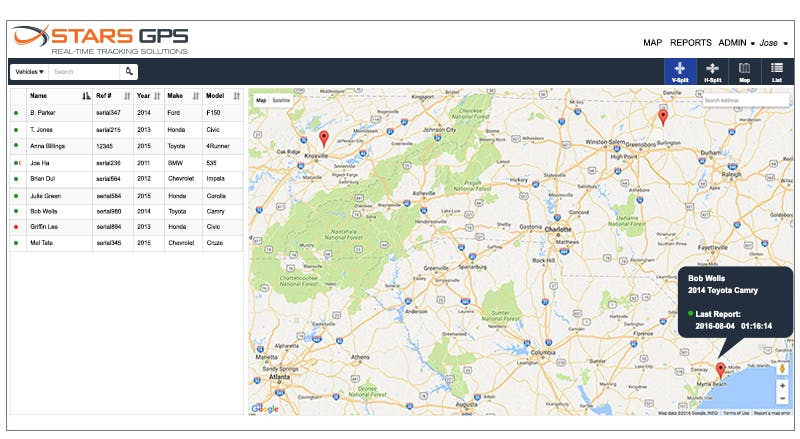Click the map marker near Knoxville
800x439 pixels.
click(324, 138)
